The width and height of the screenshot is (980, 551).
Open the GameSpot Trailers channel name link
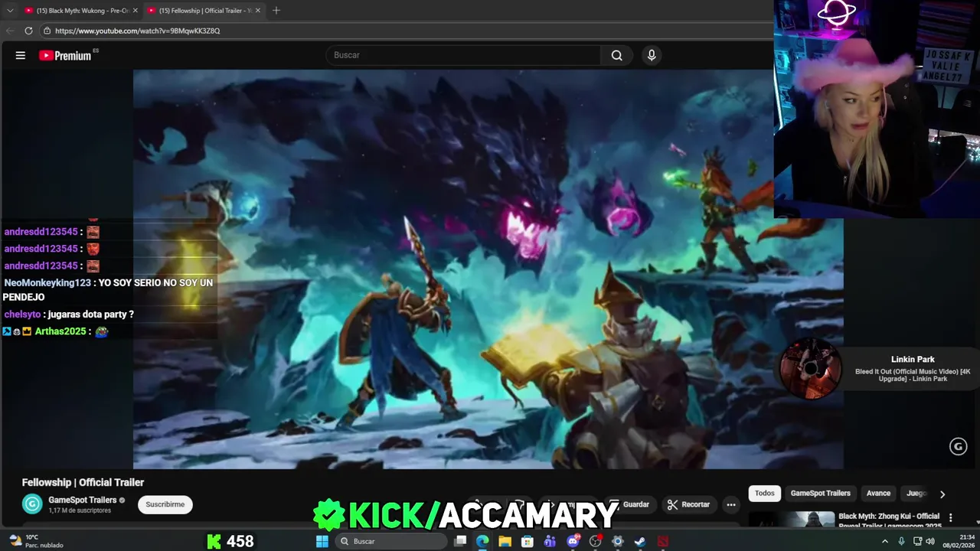click(x=83, y=500)
